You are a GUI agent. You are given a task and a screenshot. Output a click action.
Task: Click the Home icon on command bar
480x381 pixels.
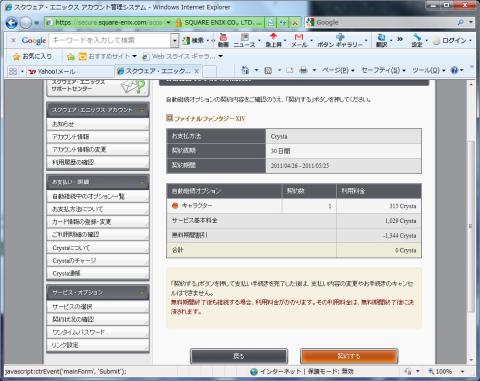point(245,70)
